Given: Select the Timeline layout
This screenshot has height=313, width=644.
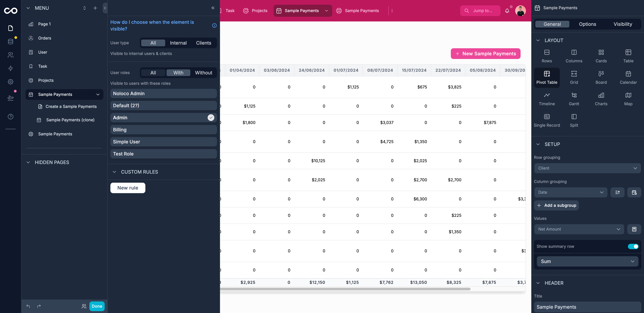Looking at the screenshot, I should click(547, 99).
